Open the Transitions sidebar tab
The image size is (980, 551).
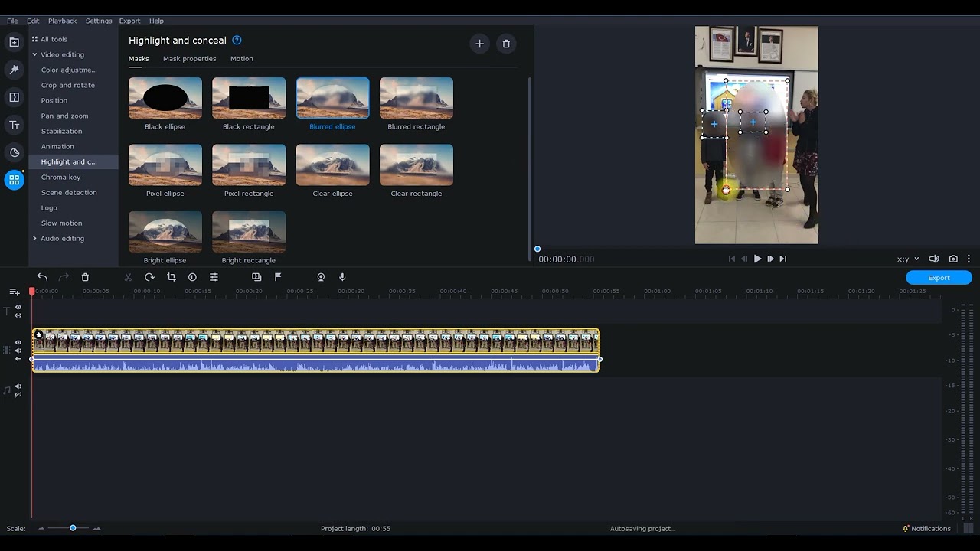coord(14,97)
